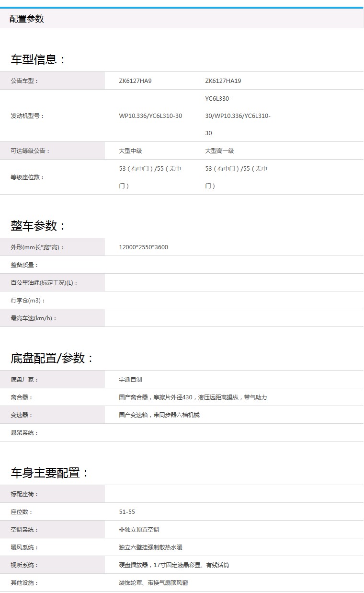Select the 车型信息 section heading
Screen dimensions: 364x593
click(38, 59)
